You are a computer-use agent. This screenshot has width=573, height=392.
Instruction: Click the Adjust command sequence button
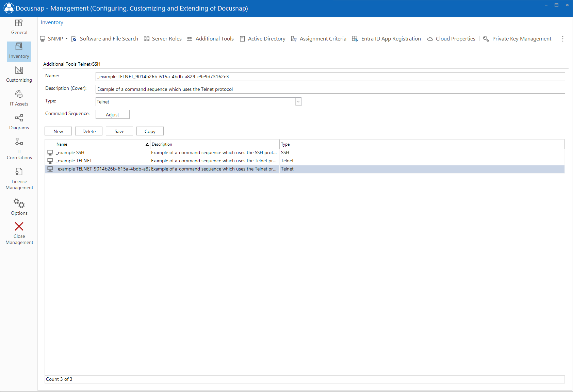tap(113, 115)
